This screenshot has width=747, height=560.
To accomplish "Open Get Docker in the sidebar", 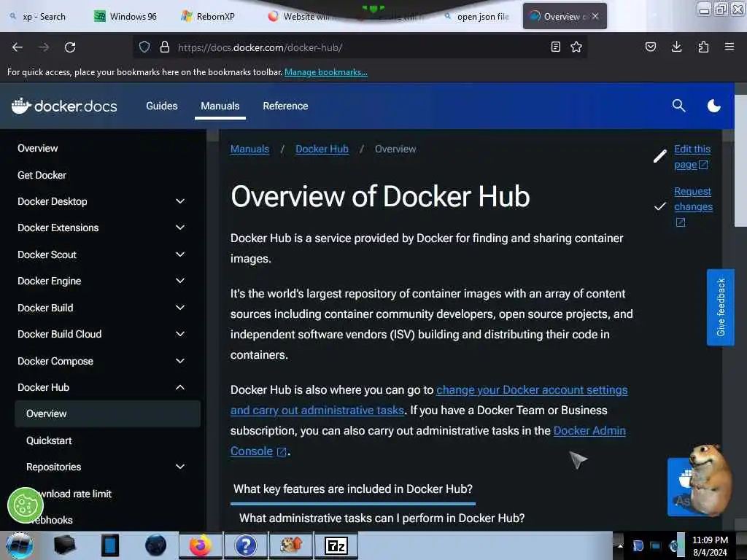I will [x=42, y=175].
